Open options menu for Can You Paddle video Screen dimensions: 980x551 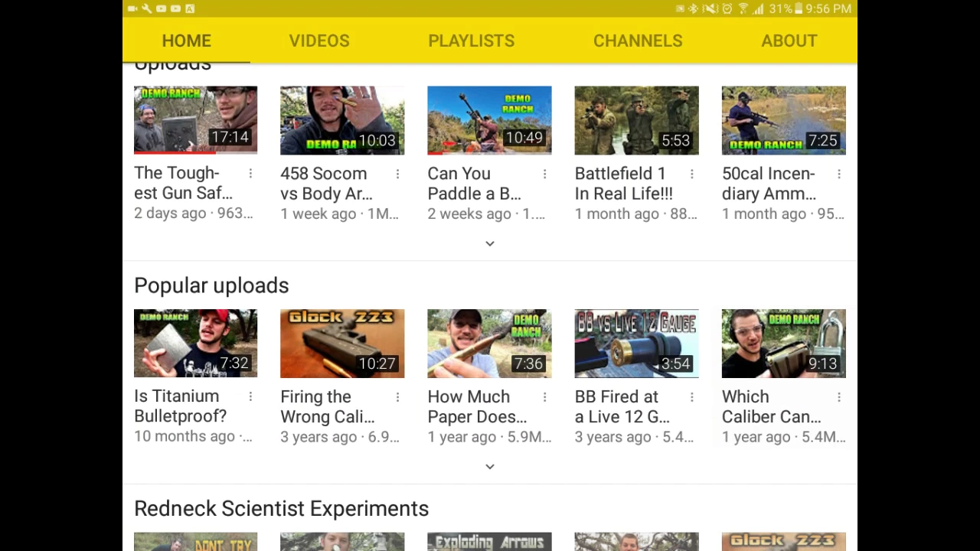click(x=544, y=174)
